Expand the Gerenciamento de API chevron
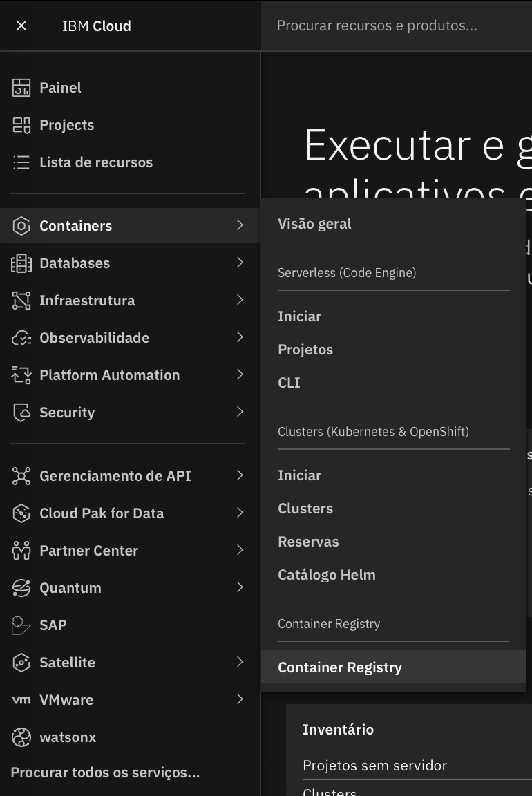 pos(240,475)
